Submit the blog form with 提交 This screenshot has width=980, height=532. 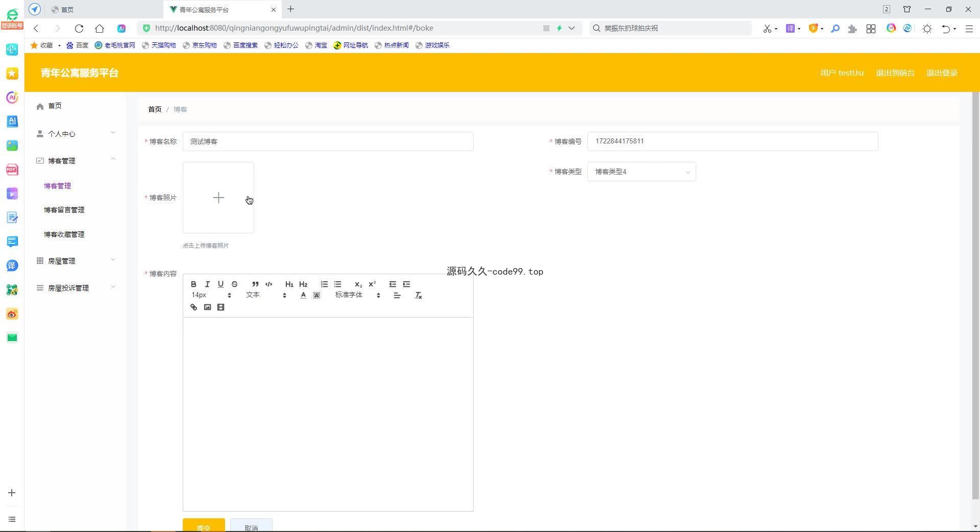point(204,526)
